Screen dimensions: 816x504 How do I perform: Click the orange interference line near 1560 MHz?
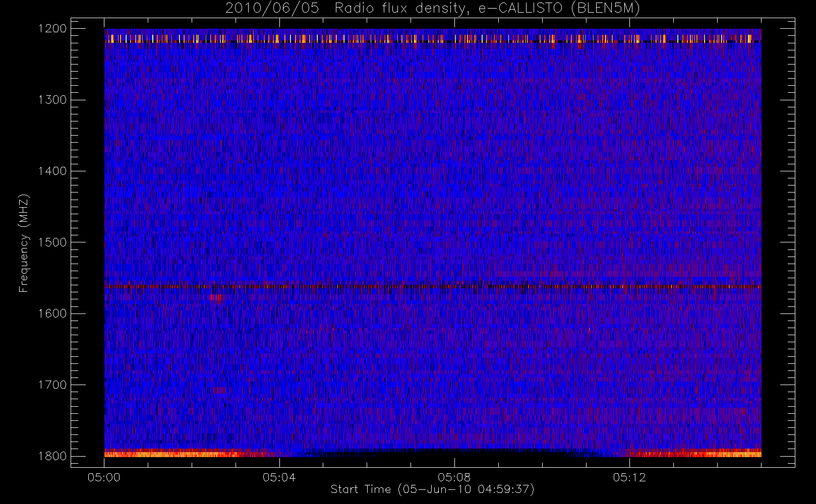[x=433, y=286]
